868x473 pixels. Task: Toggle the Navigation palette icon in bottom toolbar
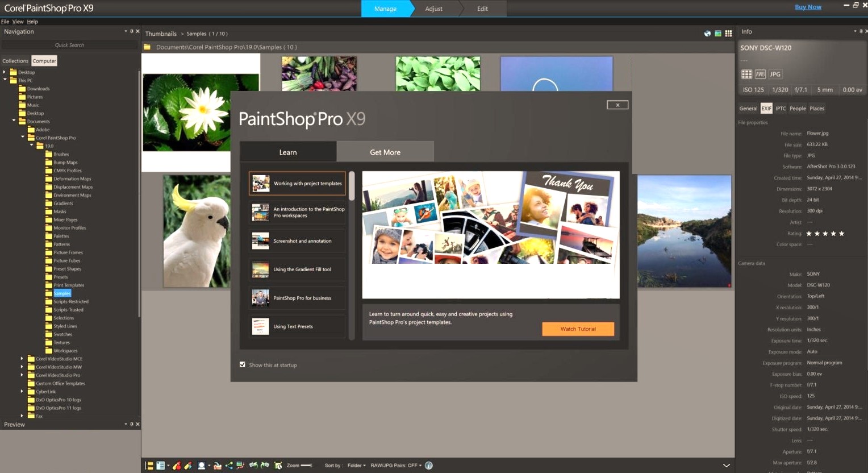(149, 466)
